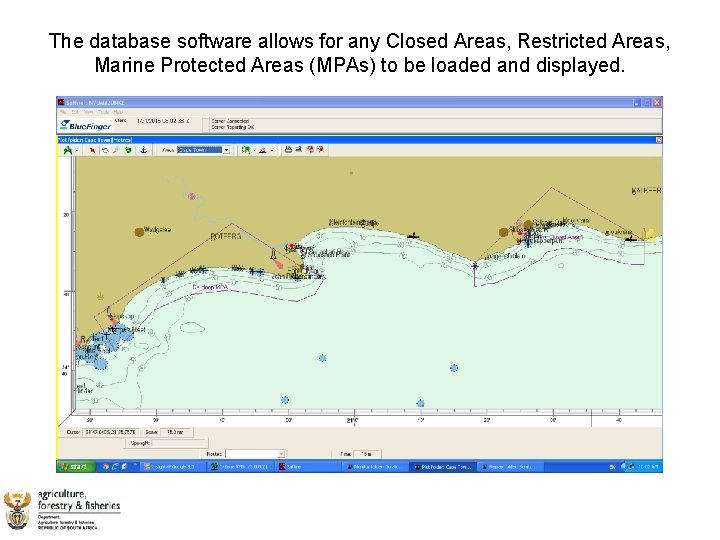The image size is (720, 540).
Task: Open the Tools menu
Action: point(104,112)
